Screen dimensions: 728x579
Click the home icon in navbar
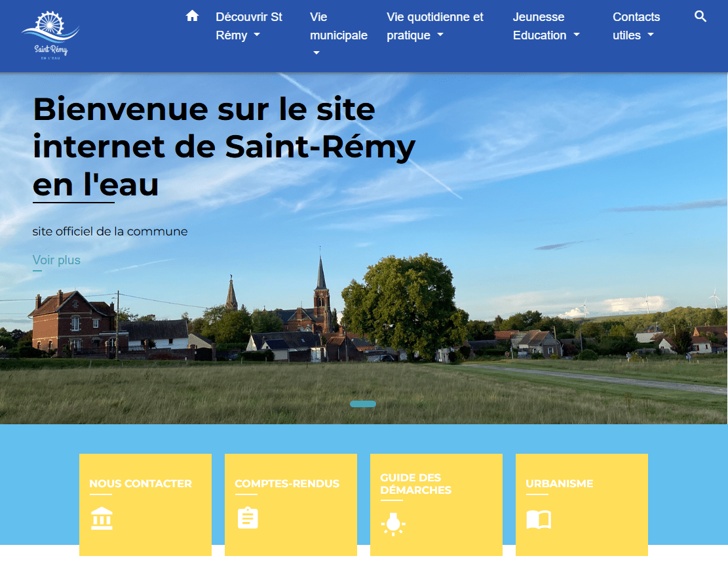[192, 16]
